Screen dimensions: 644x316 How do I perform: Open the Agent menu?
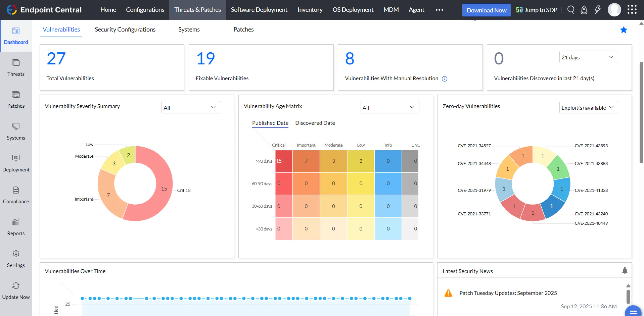[416, 10]
